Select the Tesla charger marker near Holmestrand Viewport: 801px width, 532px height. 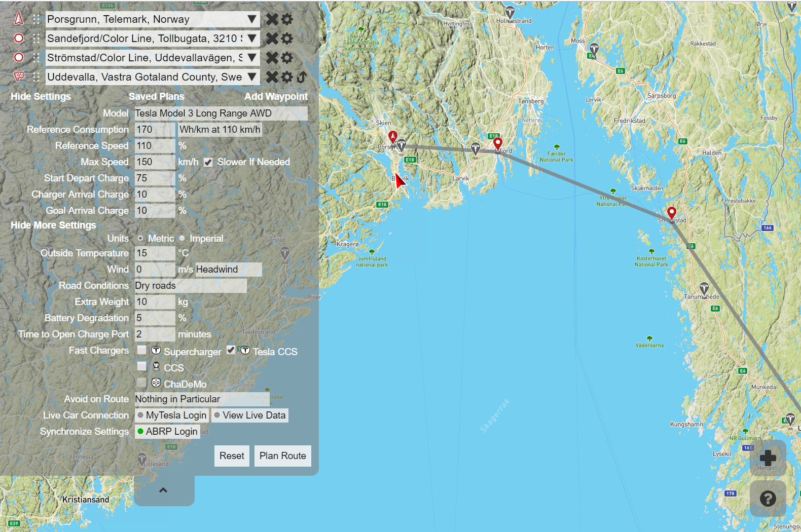click(510, 12)
